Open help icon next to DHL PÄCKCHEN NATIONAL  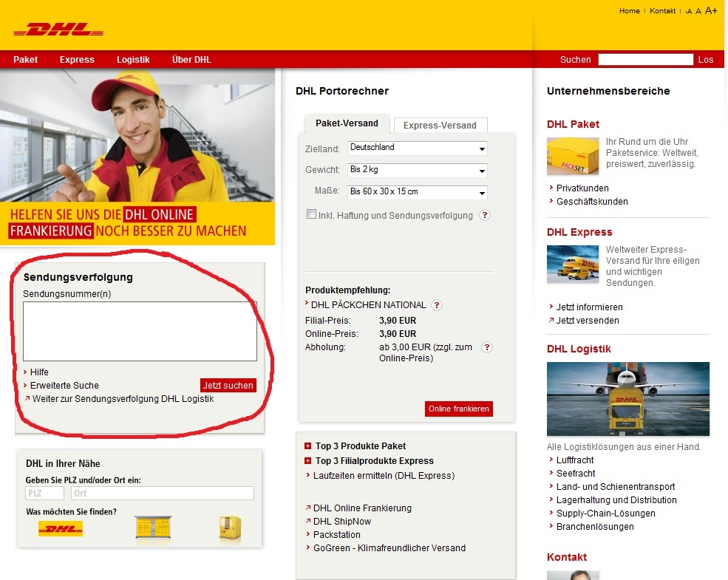tap(436, 305)
